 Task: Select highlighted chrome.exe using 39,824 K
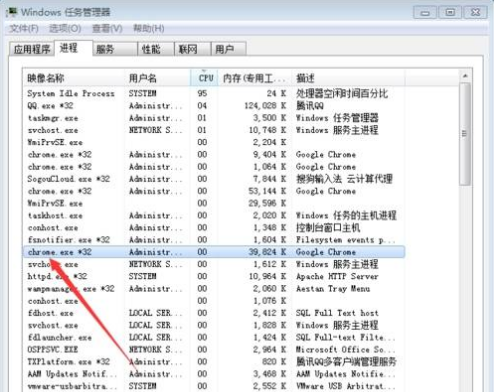(x=214, y=252)
